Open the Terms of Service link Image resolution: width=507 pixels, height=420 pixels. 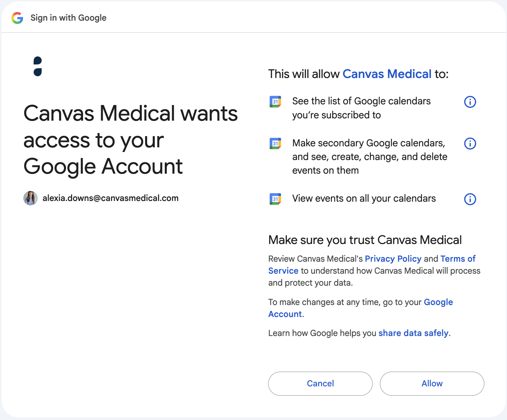[x=372, y=265]
